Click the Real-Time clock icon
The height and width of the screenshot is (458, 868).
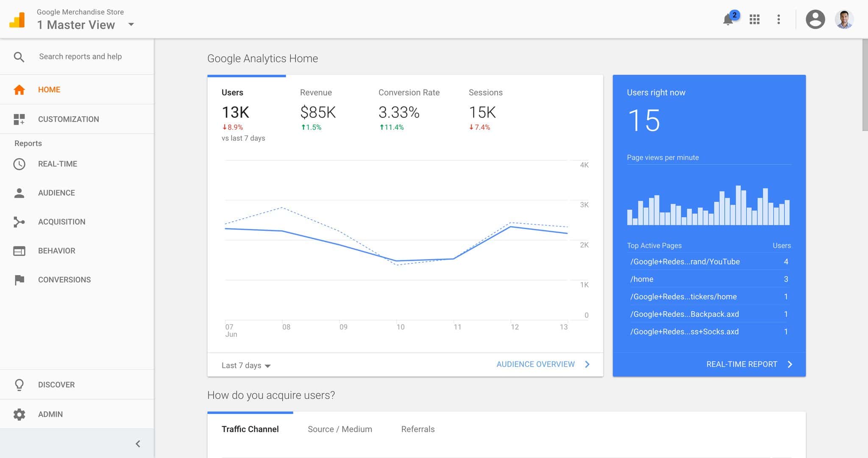(x=19, y=164)
